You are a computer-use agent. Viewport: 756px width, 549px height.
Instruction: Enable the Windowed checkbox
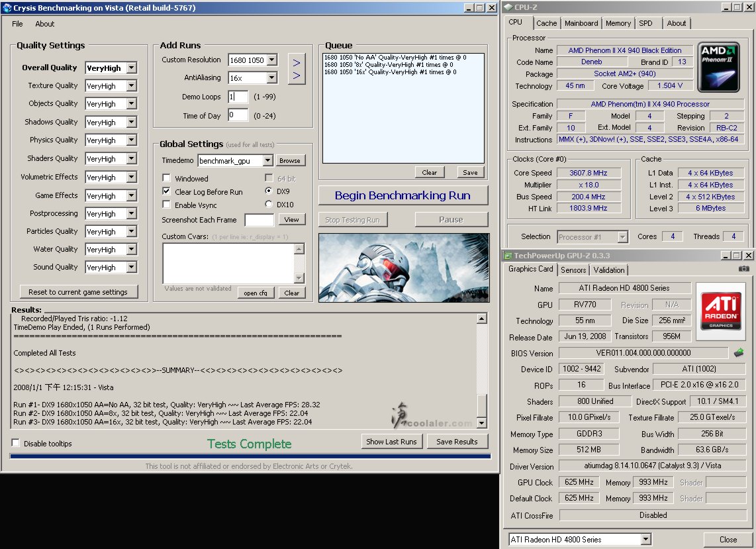point(166,178)
